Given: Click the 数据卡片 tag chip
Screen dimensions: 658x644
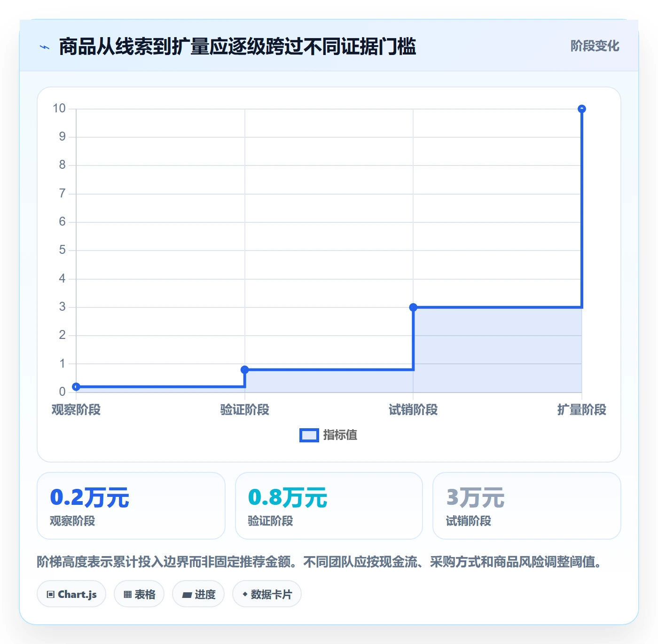Looking at the screenshot, I should pyautogui.click(x=267, y=594).
